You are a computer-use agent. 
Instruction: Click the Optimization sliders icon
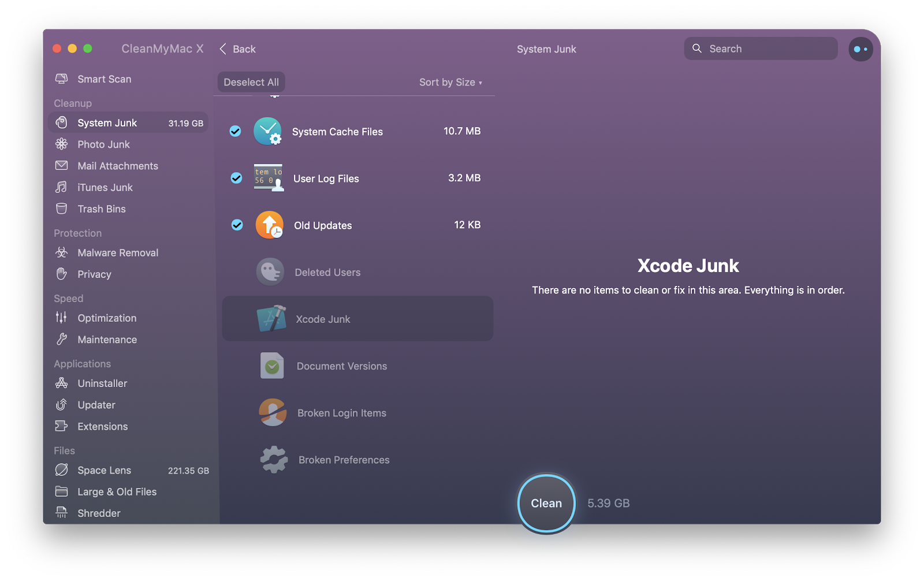point(61,318)
